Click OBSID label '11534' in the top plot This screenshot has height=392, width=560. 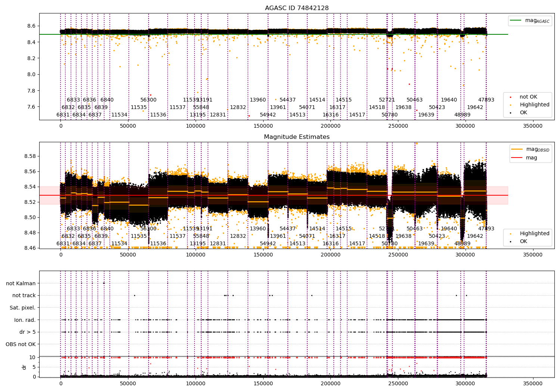click(119, 115)
